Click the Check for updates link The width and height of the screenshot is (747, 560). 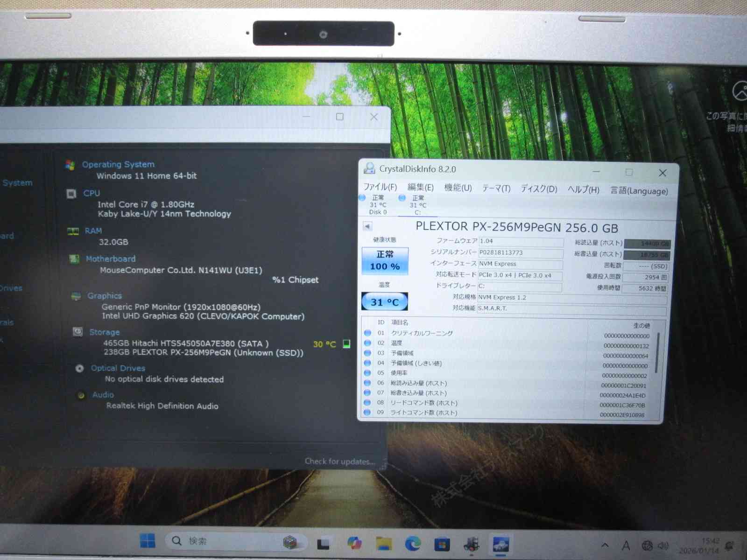[339, 462]
